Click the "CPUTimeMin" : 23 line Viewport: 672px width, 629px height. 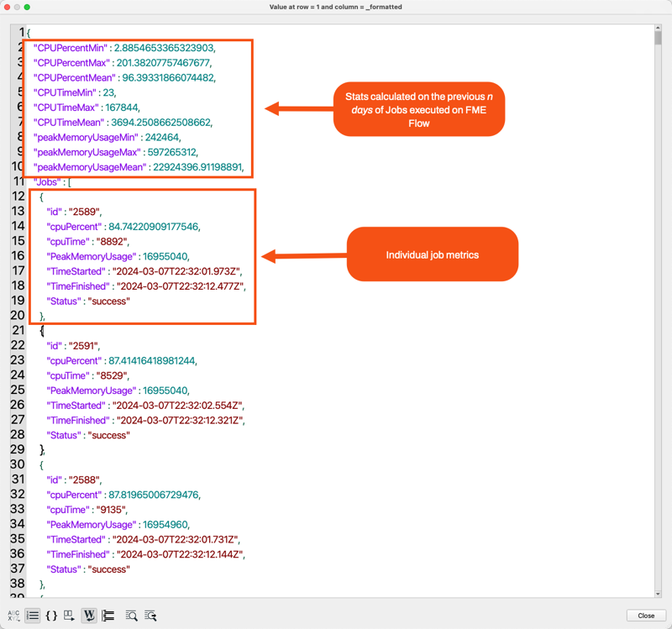pyautogui.click(x=75, y=92)
